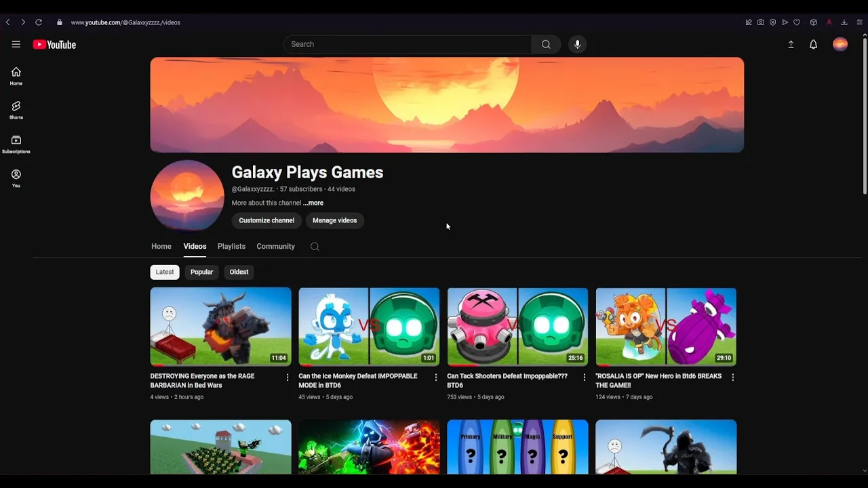This screenshot has width=868, height=488.
Task: Click the browser address bar URL
Action: pyautogui.click(x=125, y=22)
